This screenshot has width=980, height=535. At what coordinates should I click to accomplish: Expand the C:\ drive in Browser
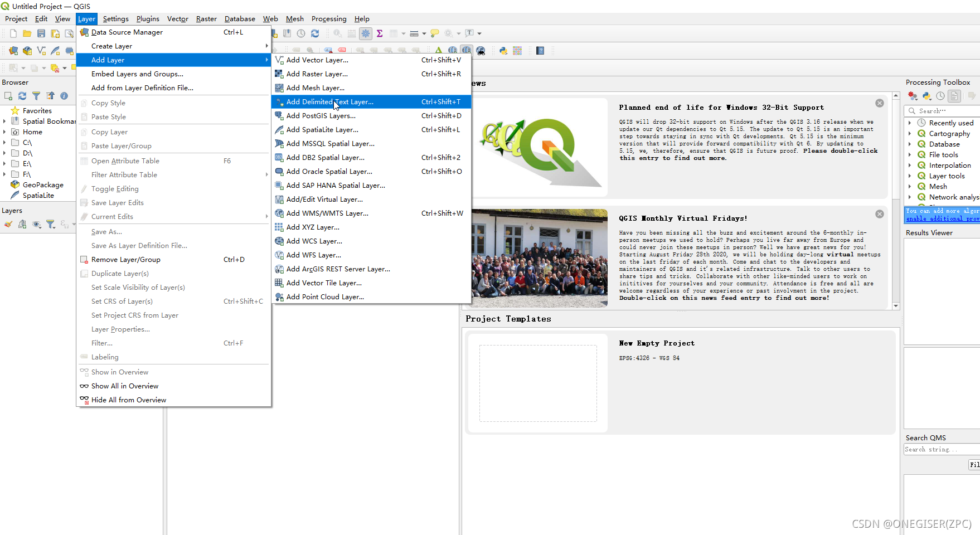[x=4, y=143]
